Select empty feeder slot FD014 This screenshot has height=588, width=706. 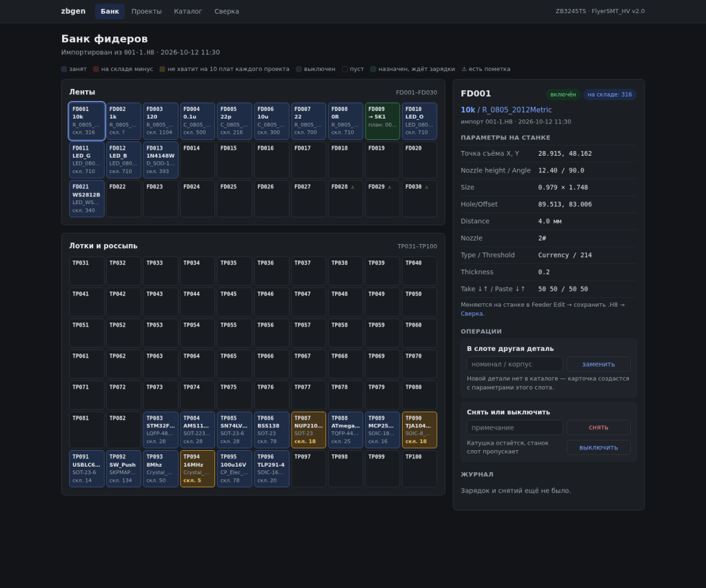pos(198,160)
